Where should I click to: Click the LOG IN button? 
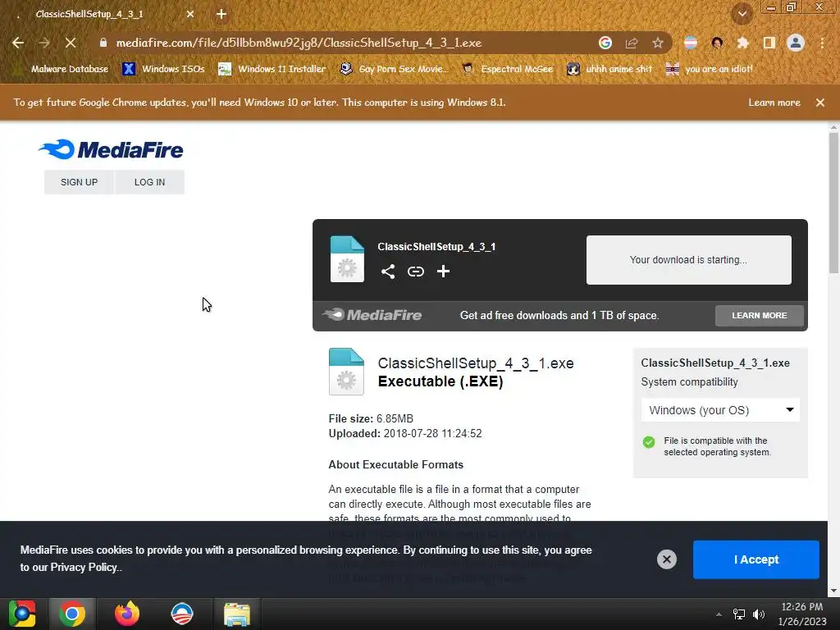pos(149,182)
